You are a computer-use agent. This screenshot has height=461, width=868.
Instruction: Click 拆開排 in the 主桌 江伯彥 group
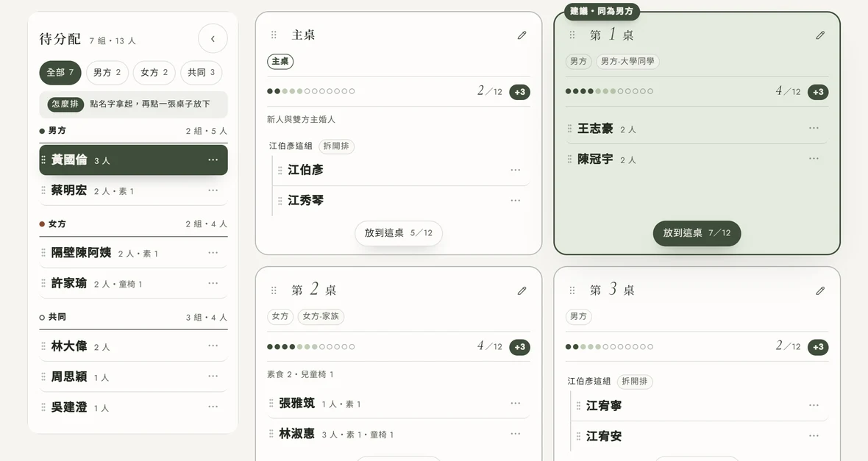(337, 146)
